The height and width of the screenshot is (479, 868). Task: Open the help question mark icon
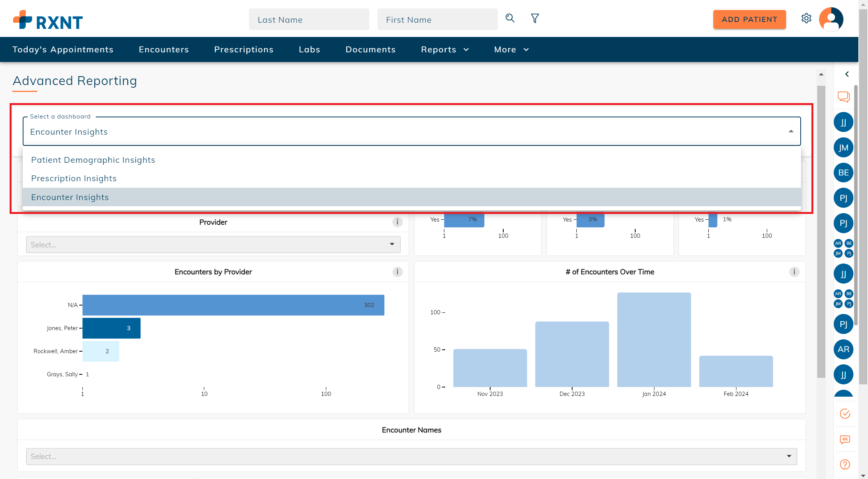(x=845, y=464)
